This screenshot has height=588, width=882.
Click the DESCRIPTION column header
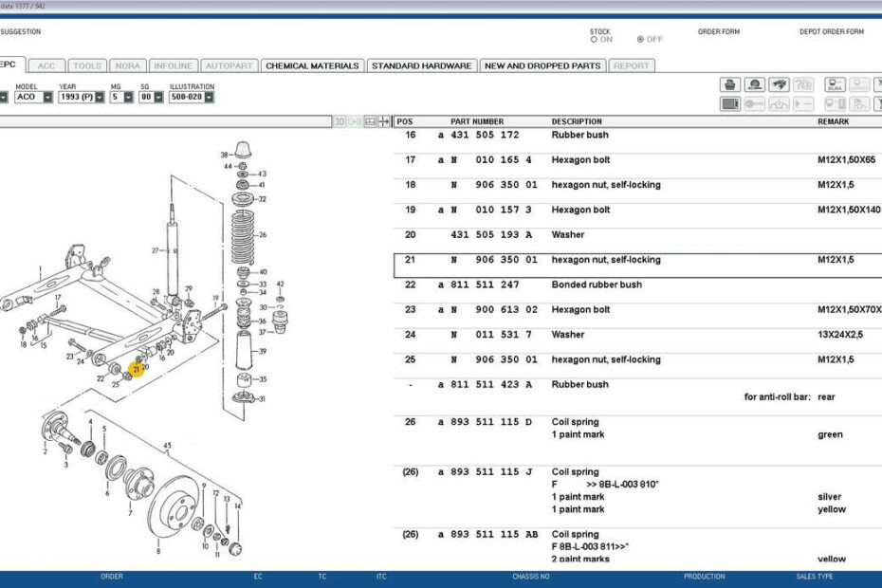(577, 121)
